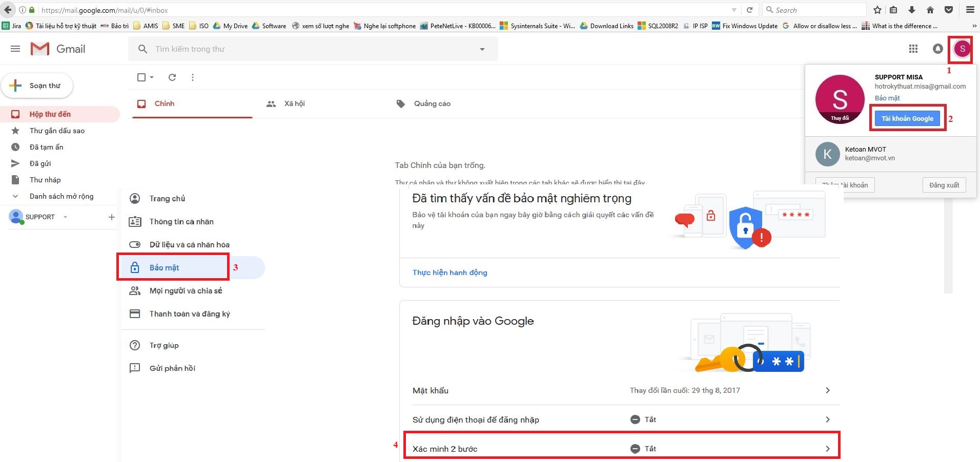Expand Danh sách mở rộng folder list
This screenshot has width=980, height=462.
pyautogui.click(x=62, y=196)
